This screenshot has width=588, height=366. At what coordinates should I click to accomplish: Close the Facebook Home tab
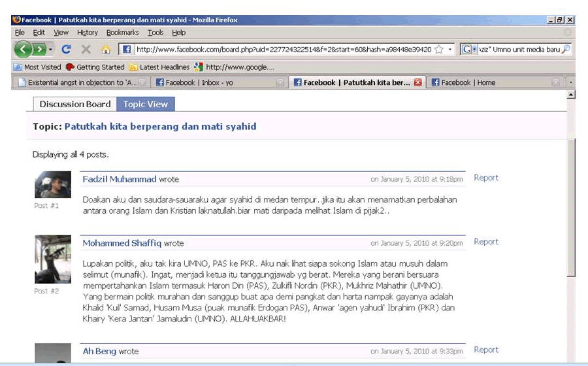556,82
